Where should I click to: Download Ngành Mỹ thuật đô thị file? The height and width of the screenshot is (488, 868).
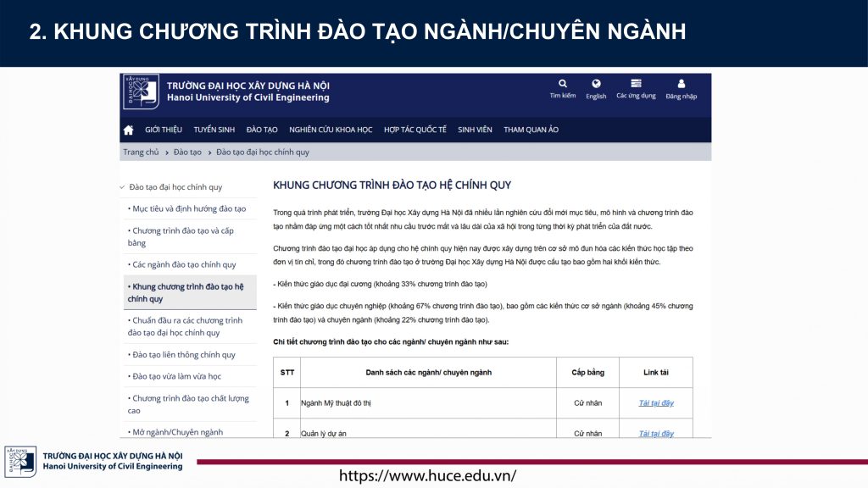pos(655,403)
